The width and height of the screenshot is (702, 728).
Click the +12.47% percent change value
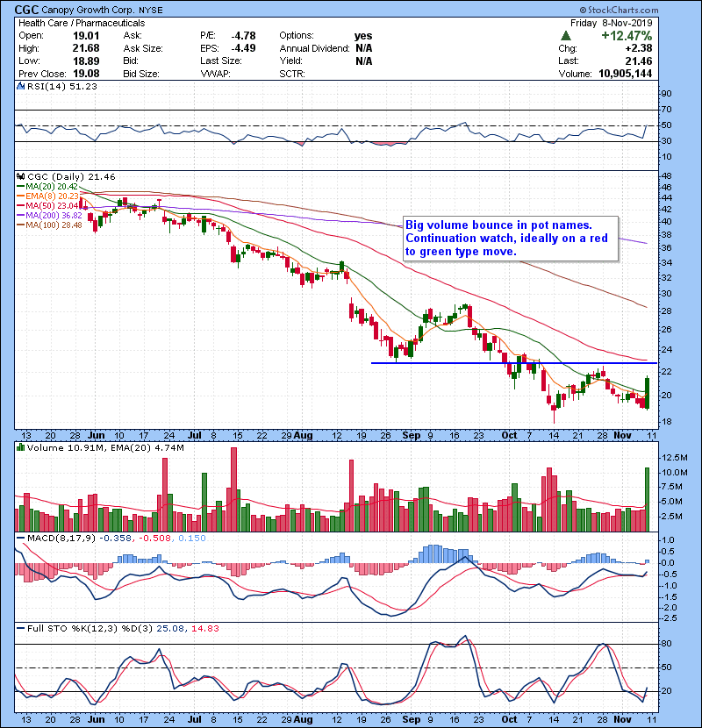pos(627,36)
